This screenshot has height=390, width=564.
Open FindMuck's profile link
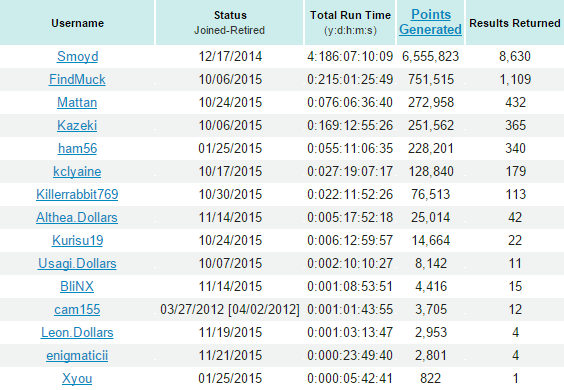coord(77,80)
